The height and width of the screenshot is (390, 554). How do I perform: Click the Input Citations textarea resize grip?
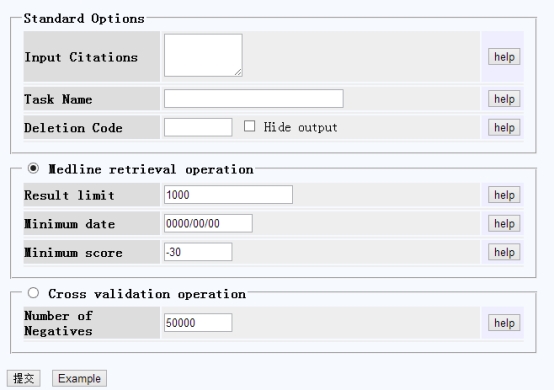coord(238,72)
